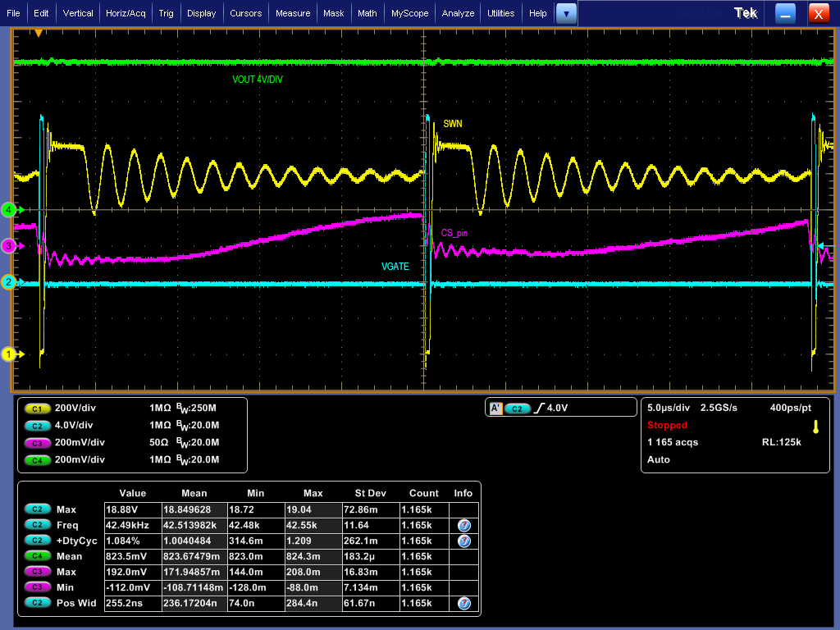The image size is (840, 630).
Task: Open the Horiz/Acq menu
Action: tap(125, 12)
